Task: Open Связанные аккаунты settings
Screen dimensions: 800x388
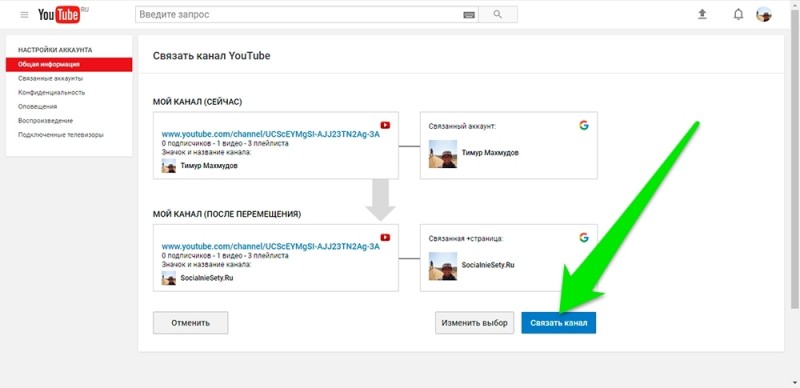Action: (x=51, y=79)
